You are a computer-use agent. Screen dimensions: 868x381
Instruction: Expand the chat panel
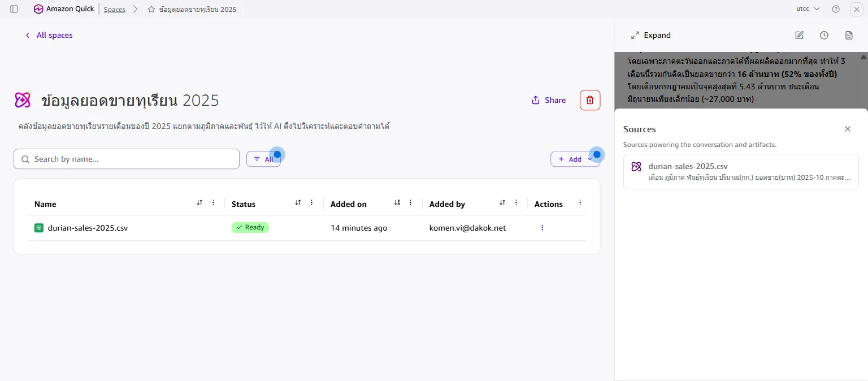point(651,35)
